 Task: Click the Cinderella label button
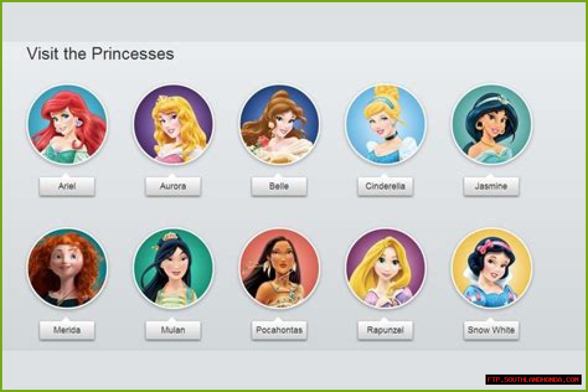[x=385, y=187]
